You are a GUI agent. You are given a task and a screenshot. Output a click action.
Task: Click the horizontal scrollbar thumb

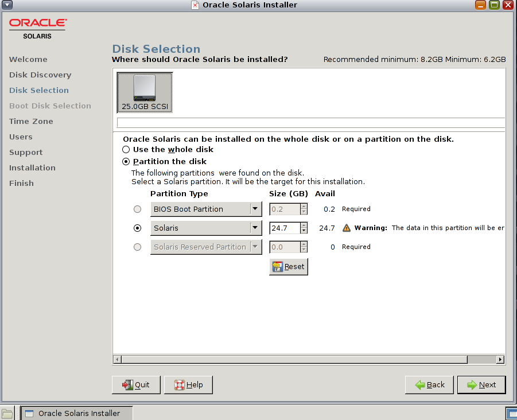point(294,359)
